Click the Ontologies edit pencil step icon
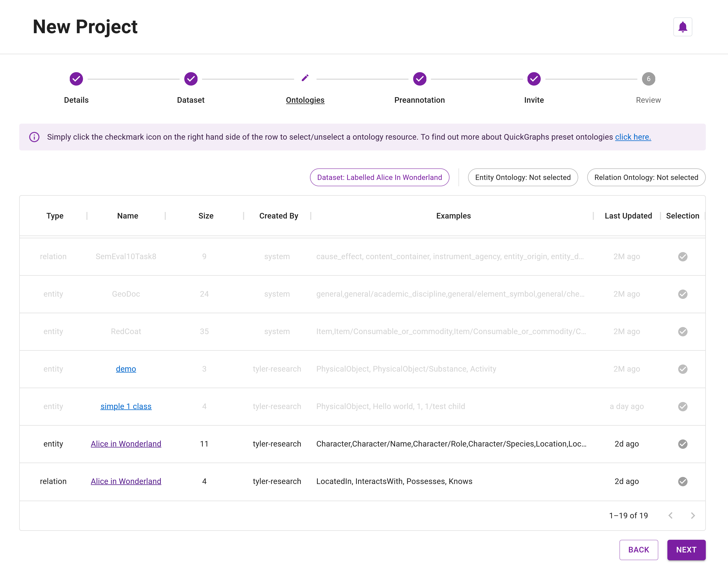 pyautogui.click(x=305, y=79)
